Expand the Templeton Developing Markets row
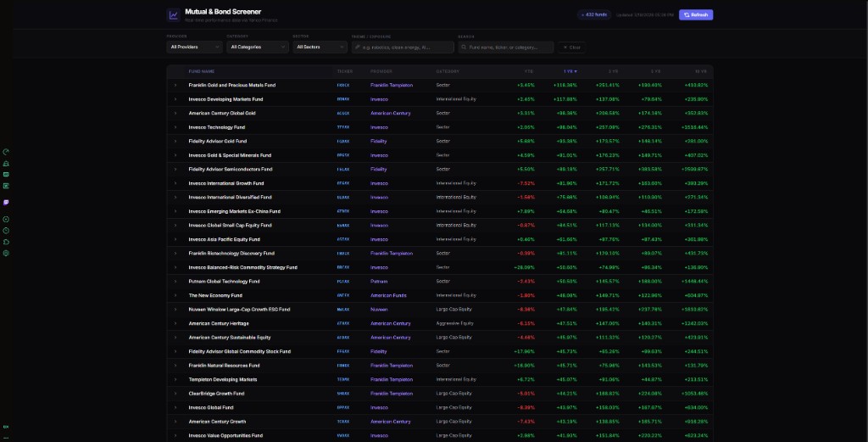Viewport: 868px width, 442px height. click(x=175, y=379)
